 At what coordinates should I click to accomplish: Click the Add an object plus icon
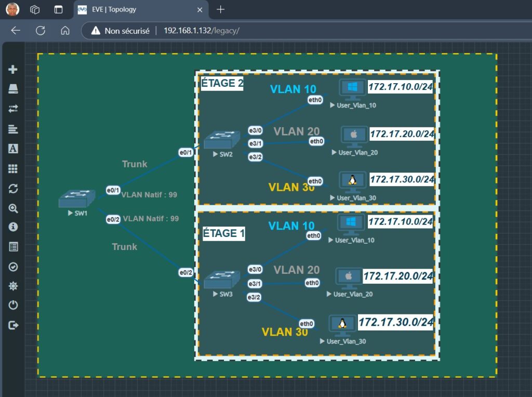pyautogui.click(x=13, y=70)
